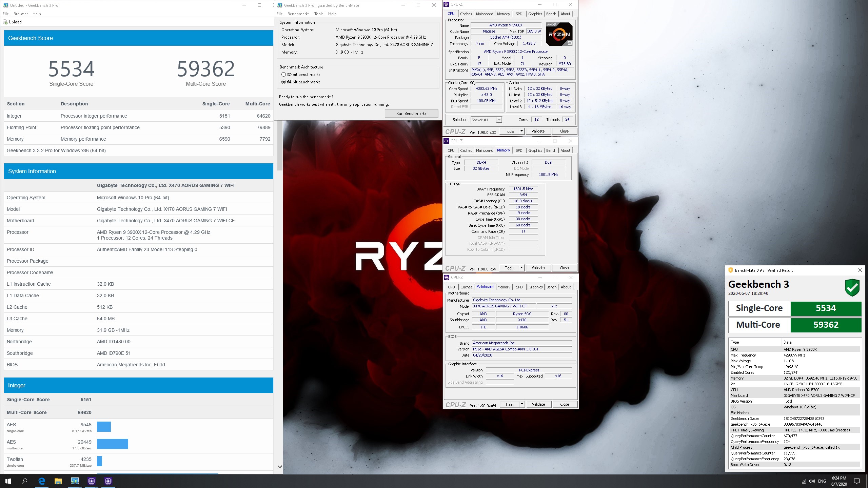This screenshot has width=868, height=488.
Task: Click down arrow of Geekbench results scrollbar
Action: [x=280, y=467]
